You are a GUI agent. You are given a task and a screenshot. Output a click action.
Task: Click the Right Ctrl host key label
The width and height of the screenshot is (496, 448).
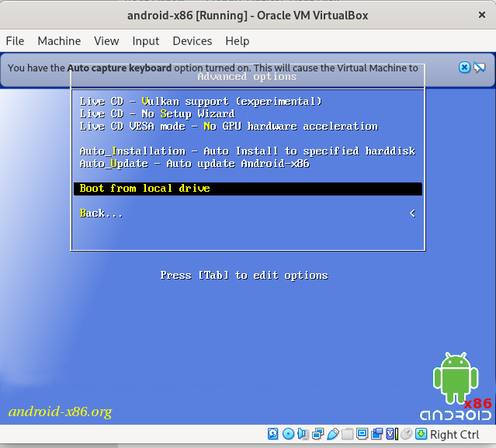point(455,435)
